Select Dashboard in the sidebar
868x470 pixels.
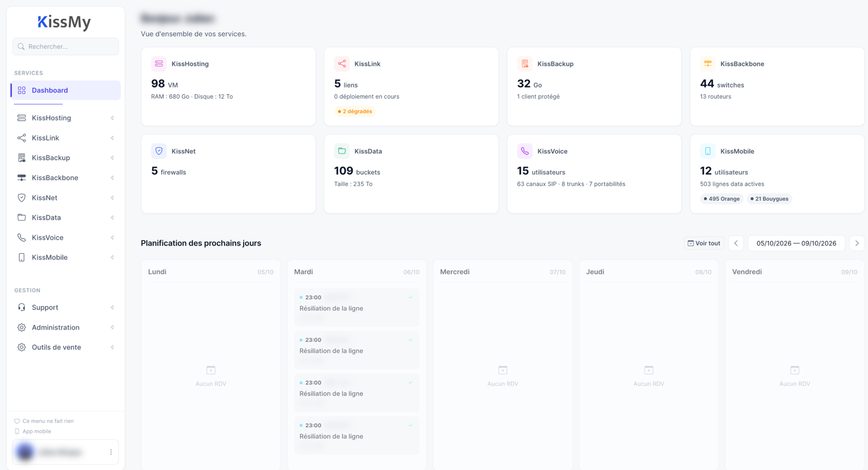tap(66, 90)
